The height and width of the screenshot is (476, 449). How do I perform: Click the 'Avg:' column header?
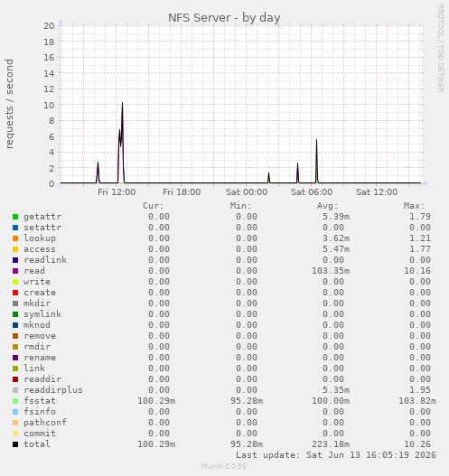point(327,206)
